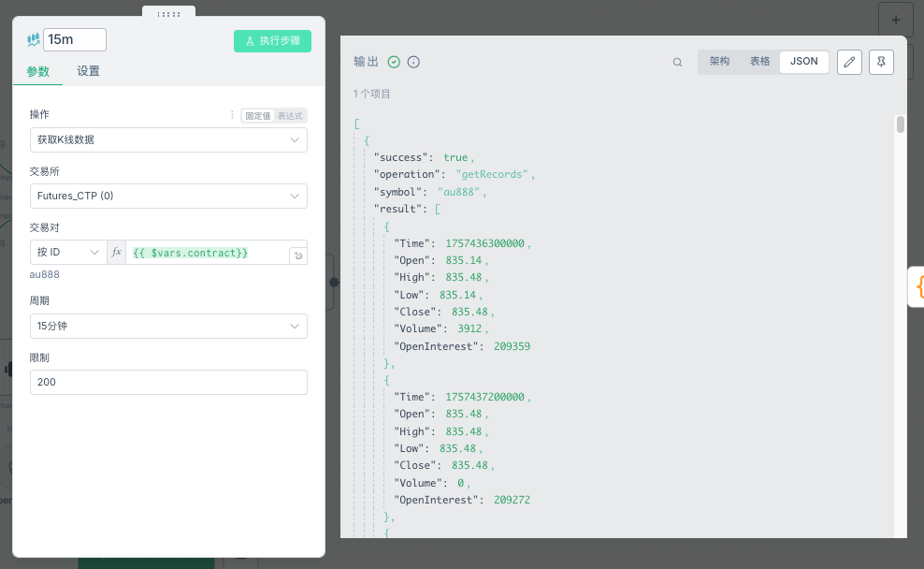Viewport: 924px width, 569px height.
Task: Switch 操作 field to 表达式 mode
Action: (290, 116)
